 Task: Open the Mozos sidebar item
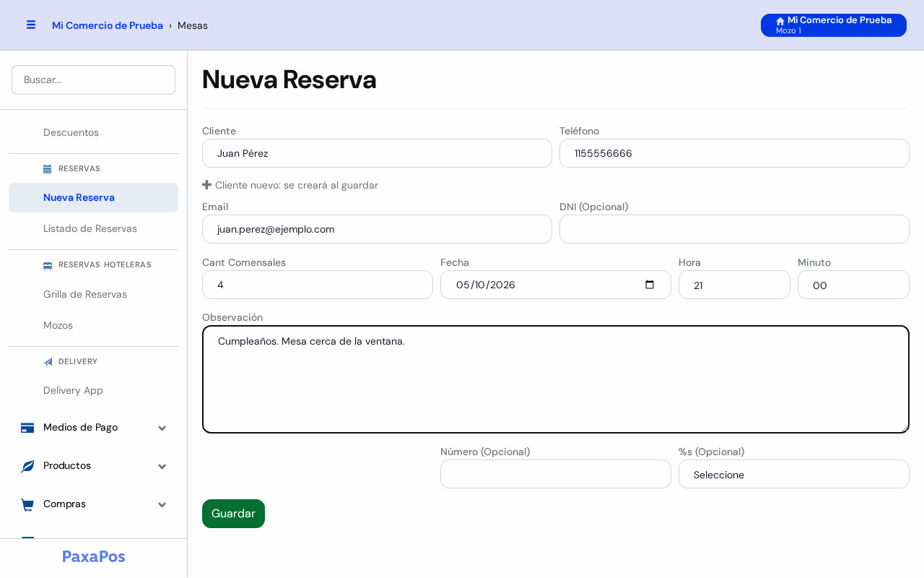(58, 325)
